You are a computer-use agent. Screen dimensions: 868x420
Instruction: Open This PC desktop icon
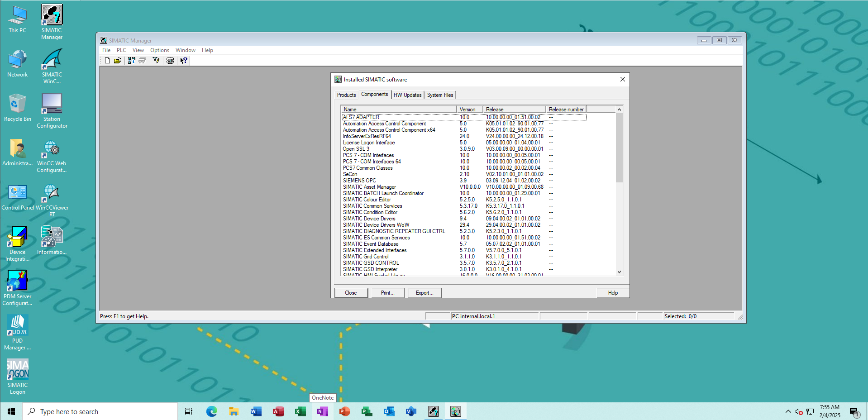click(x=18, y=19)
